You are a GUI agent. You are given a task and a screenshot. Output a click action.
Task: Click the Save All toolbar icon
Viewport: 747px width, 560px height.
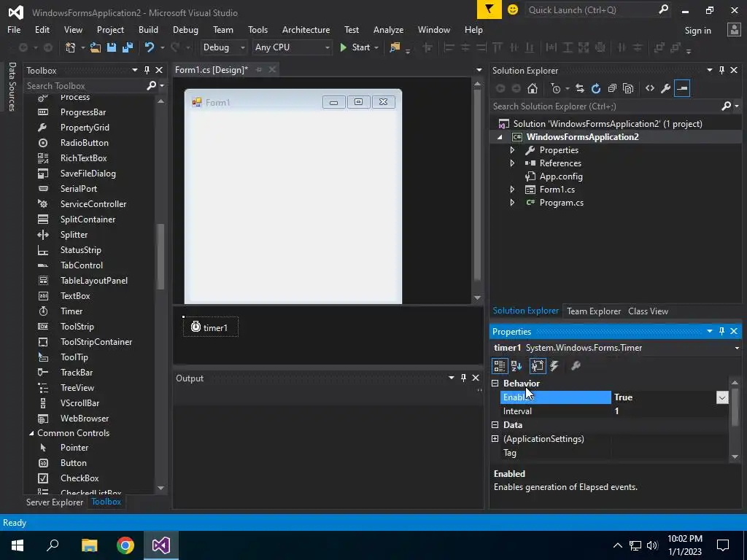point(128,47)
